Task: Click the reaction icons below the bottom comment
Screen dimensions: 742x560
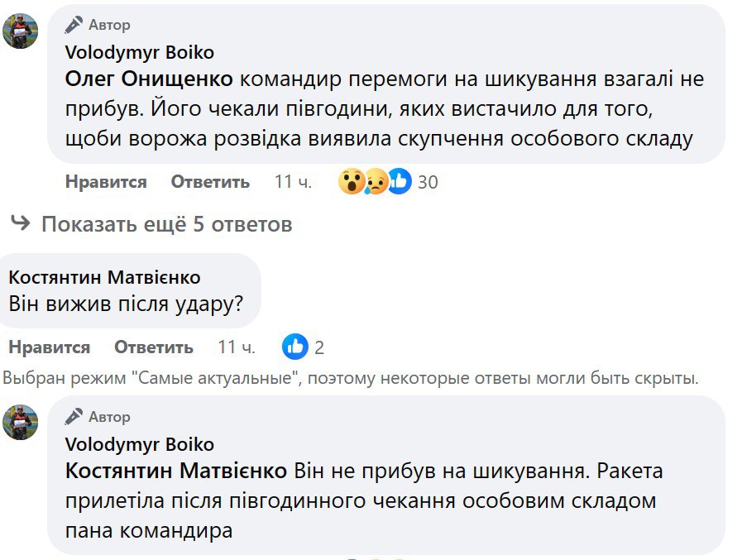Action: [x=375, y=557]
